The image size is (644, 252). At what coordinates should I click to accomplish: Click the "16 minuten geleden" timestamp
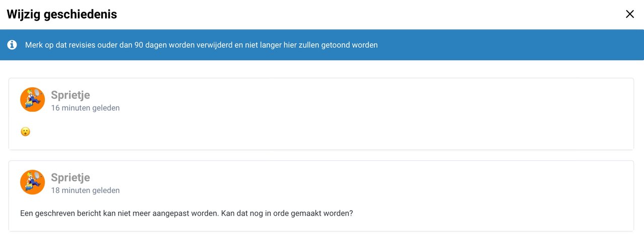click(85, 108)
